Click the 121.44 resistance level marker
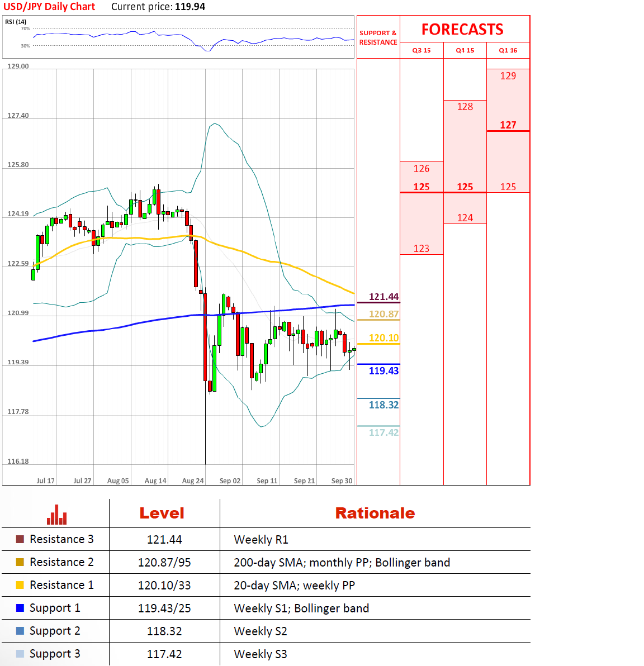Screen dimensions: 644x666 (383, 297)
